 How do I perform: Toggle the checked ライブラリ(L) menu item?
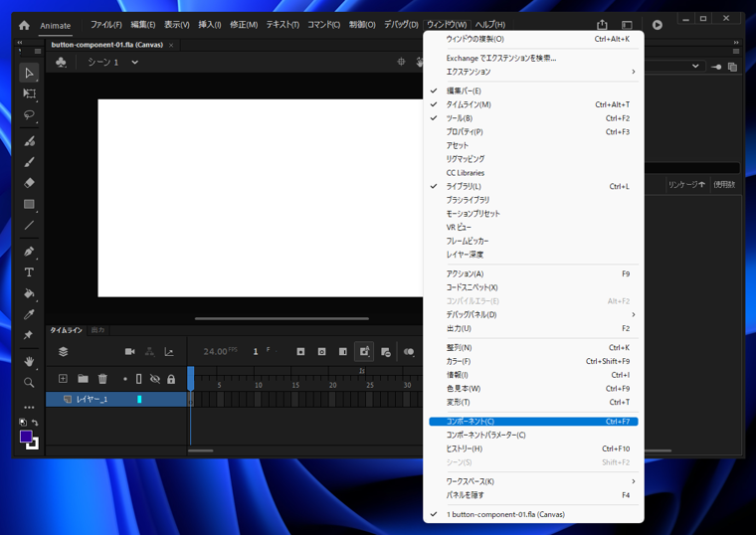533,186
